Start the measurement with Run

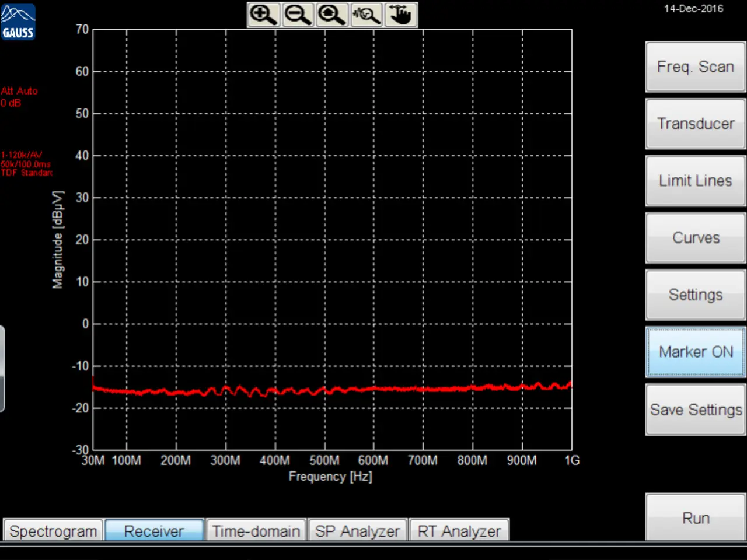pos(695,518)
